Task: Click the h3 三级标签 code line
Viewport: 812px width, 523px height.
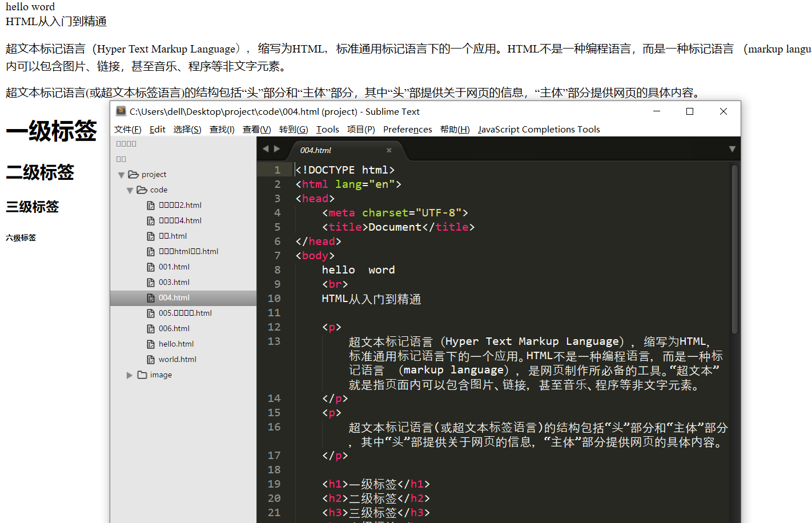Action: pos(376,512)
